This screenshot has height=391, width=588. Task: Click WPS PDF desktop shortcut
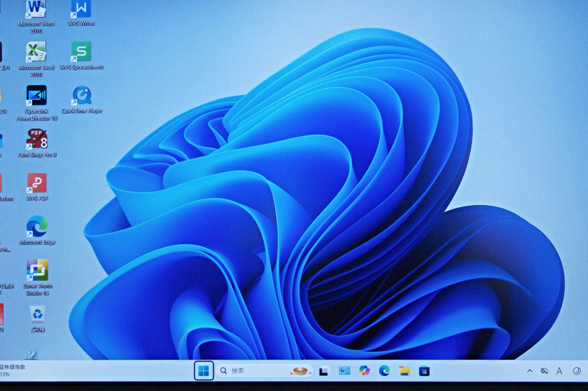pos(37,183)
